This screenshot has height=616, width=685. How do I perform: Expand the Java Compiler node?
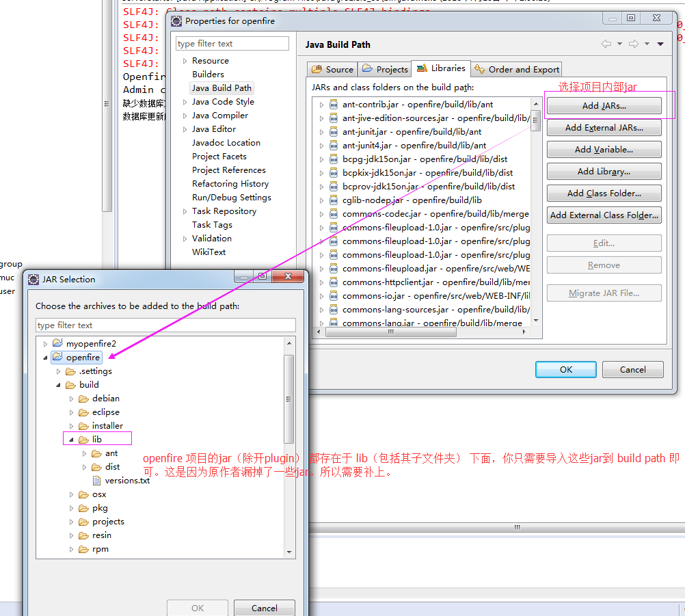click(185, 116)
